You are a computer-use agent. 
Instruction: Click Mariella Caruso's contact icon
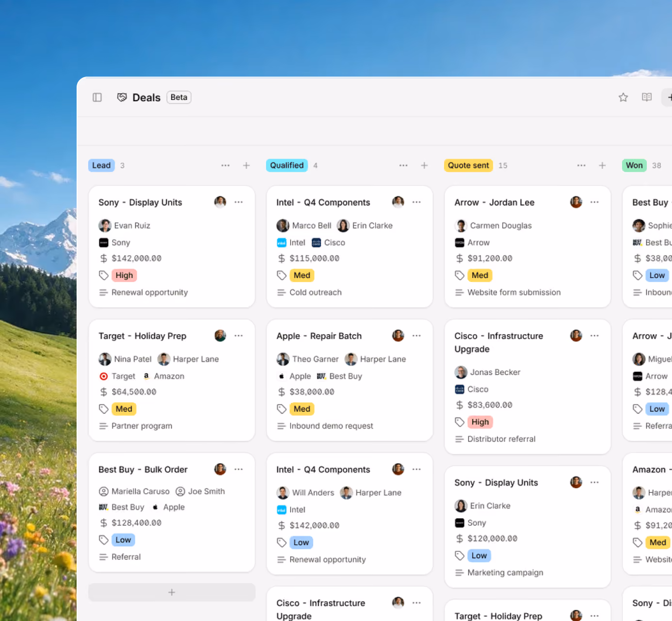click(x=103, y=491)
